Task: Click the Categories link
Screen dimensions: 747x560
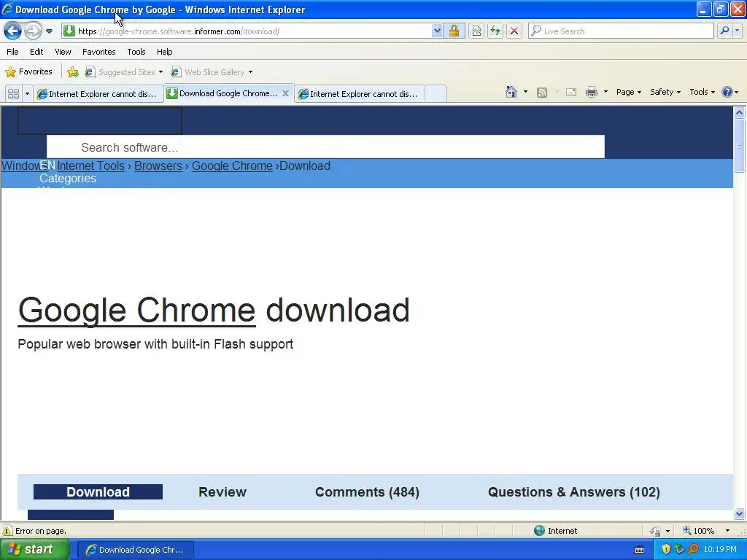Action: [x=68, y=178]
